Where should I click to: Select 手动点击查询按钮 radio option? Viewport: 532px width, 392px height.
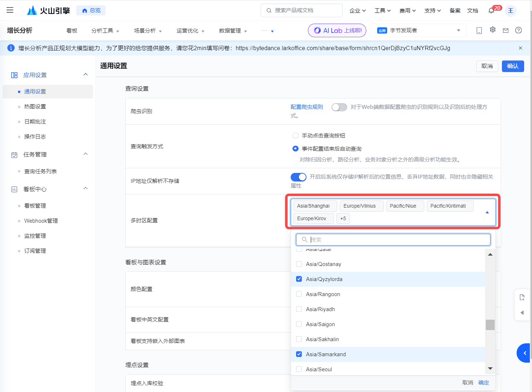point(295,135)
